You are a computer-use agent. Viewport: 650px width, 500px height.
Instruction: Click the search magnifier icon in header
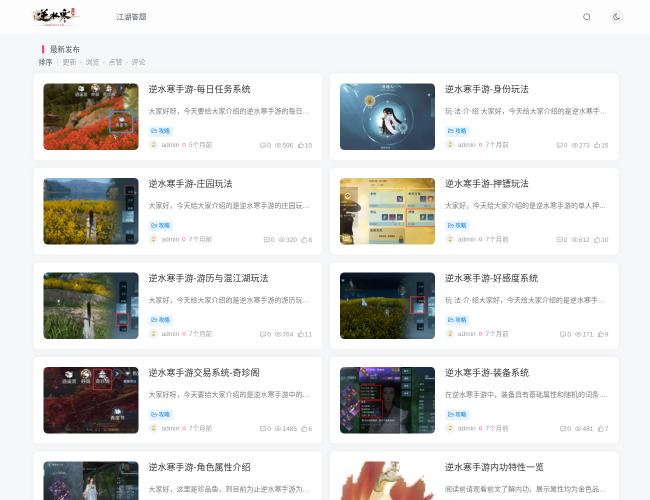coord(587,17)
